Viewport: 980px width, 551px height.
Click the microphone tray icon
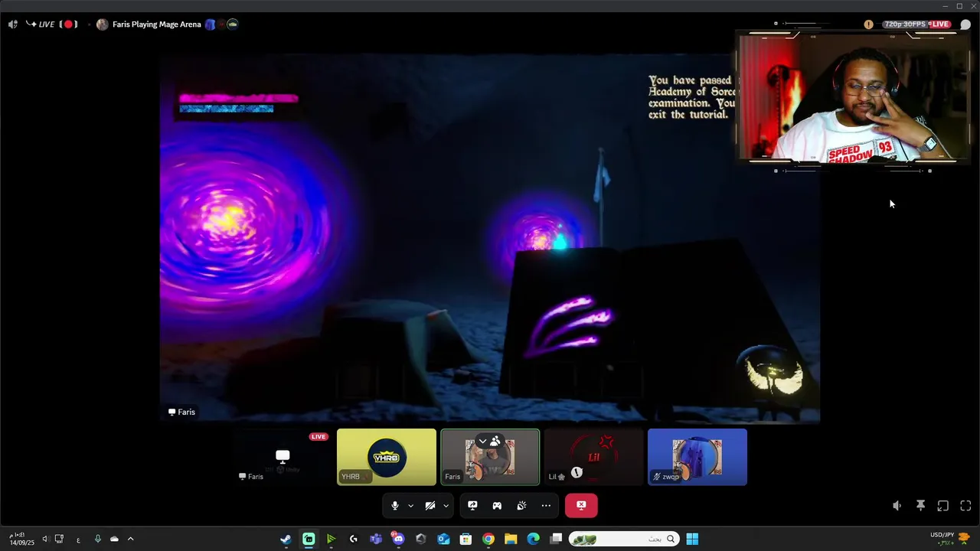97,539
